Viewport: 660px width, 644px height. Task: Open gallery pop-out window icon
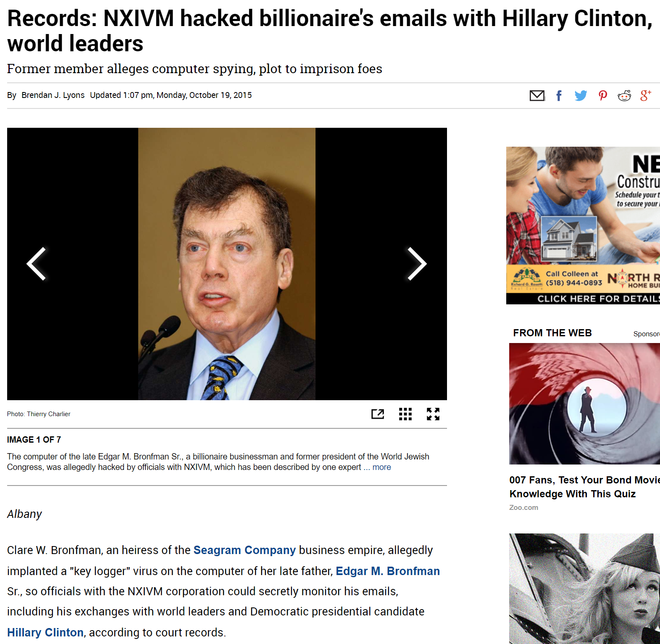(378, 414)
